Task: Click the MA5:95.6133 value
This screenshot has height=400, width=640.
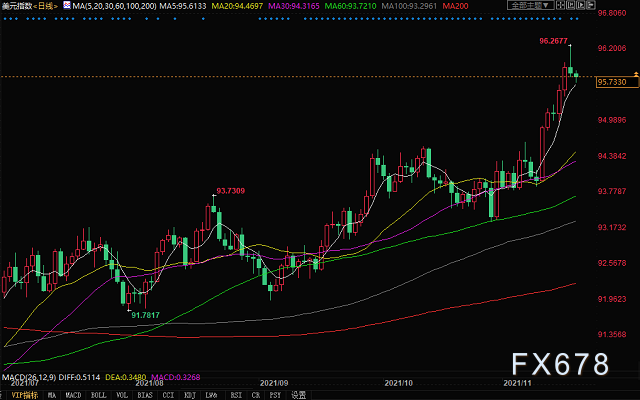Action: 183,6
